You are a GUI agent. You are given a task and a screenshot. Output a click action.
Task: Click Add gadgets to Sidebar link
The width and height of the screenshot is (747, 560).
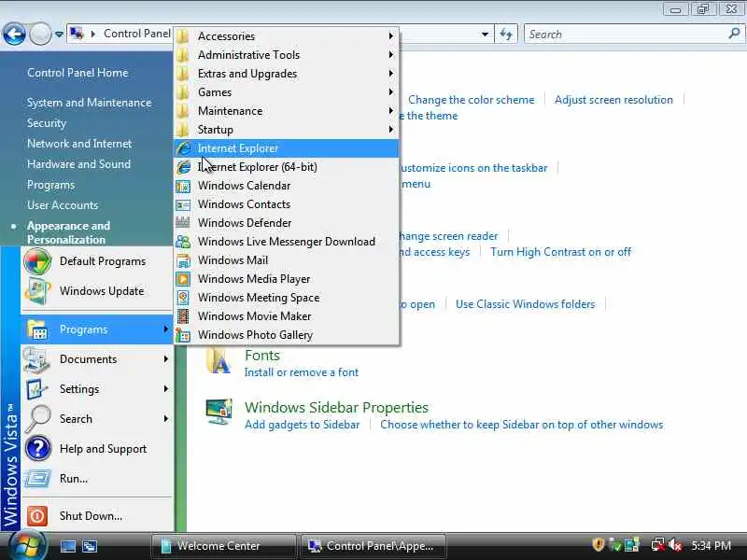pos(302,425)
